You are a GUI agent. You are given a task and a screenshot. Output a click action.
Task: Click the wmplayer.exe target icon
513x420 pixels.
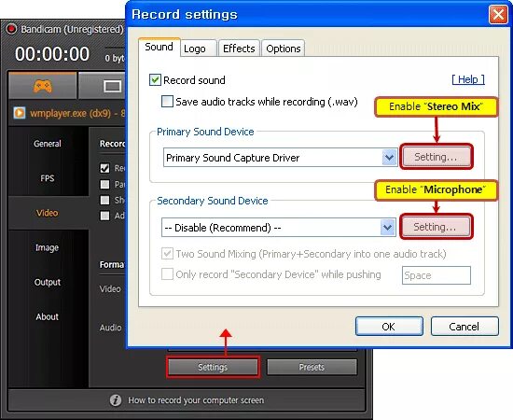tap(20, 113)
